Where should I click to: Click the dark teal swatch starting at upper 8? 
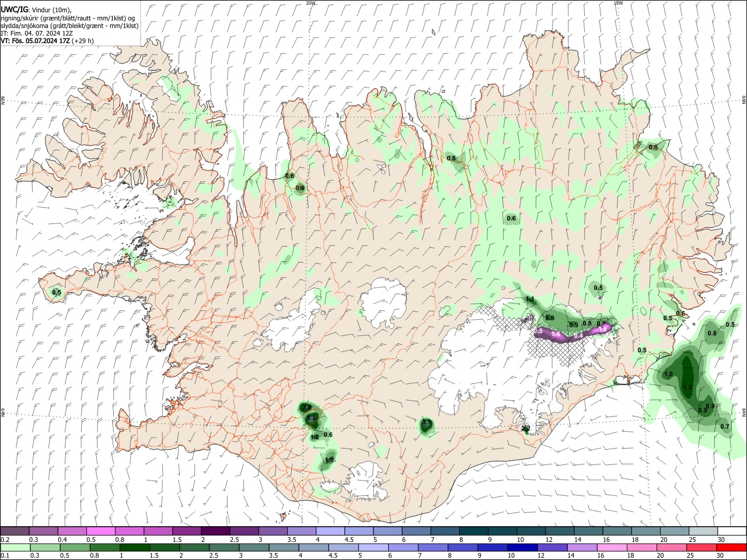(x=473, y=531)
